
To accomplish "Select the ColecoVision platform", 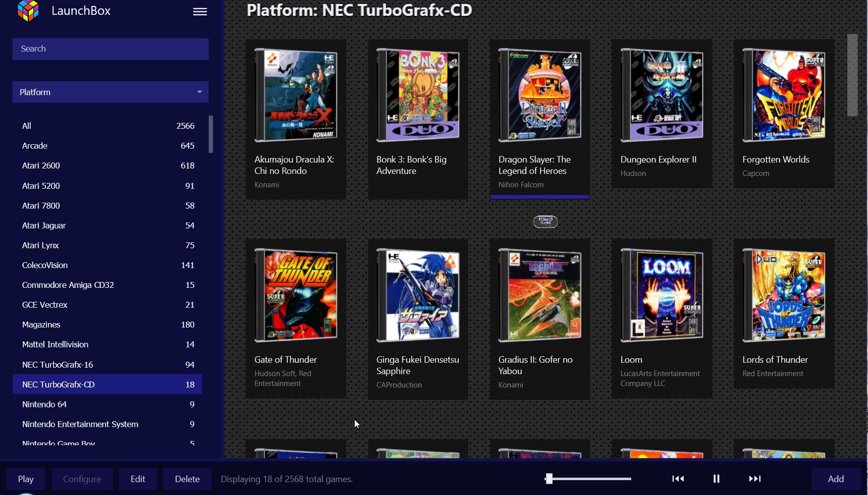I will (x=107, y=265).
